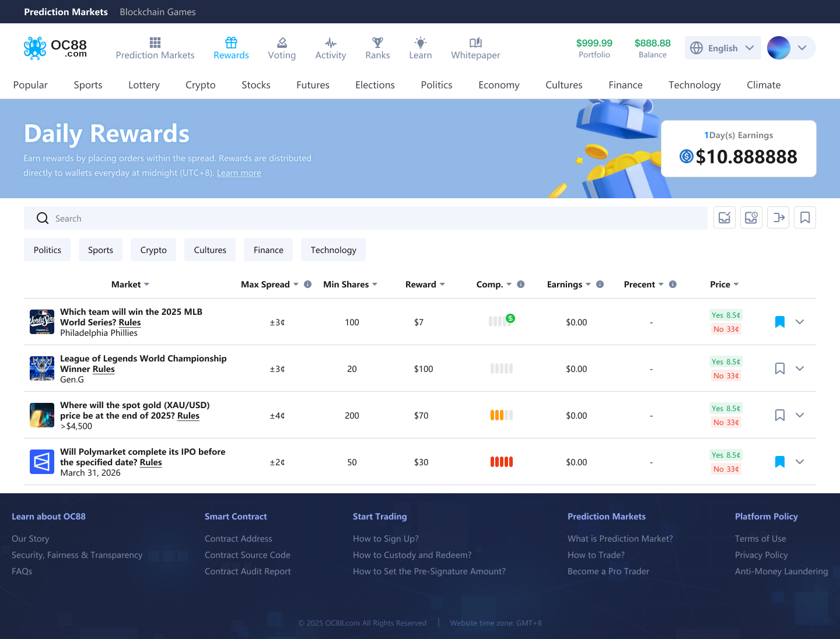Click the inbox with clock icon

(751, 217)
